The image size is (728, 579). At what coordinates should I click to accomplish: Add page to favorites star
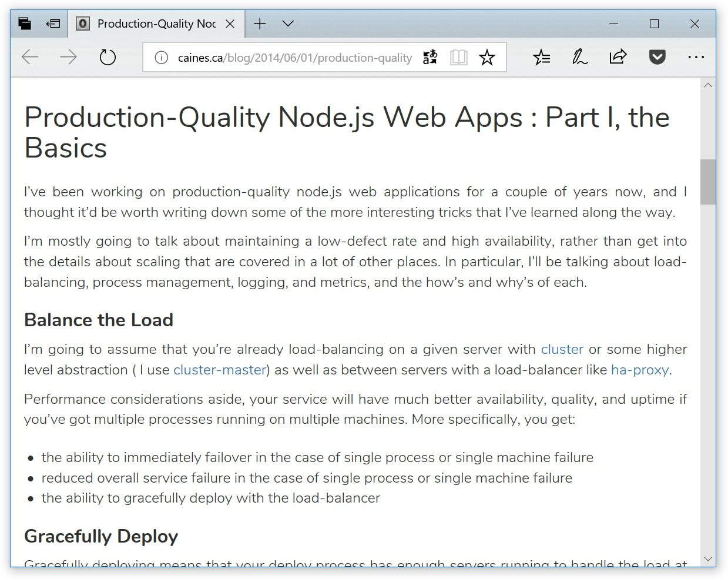(x=487, y=57)
